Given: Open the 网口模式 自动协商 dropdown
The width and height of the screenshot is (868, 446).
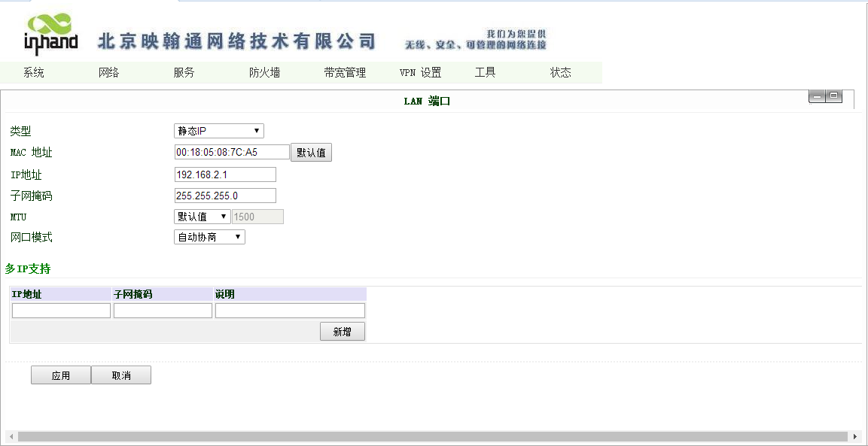Looking at the screenshot, I should click(209, 237).
